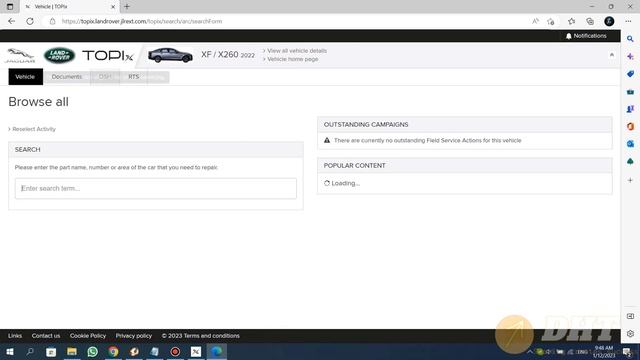This screenshot has width=640, height=360.
Task: Open a new browser tab
Action: [x=127, y=7]
